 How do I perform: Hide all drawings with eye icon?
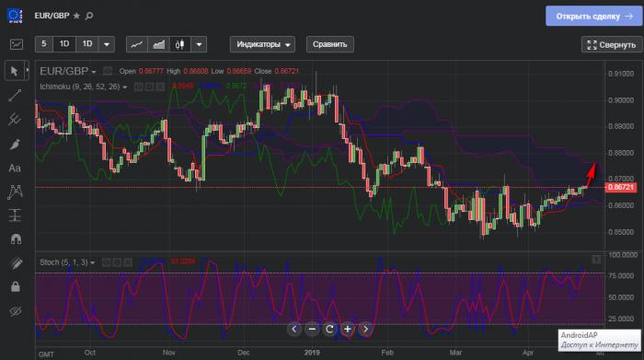[16, 311]
